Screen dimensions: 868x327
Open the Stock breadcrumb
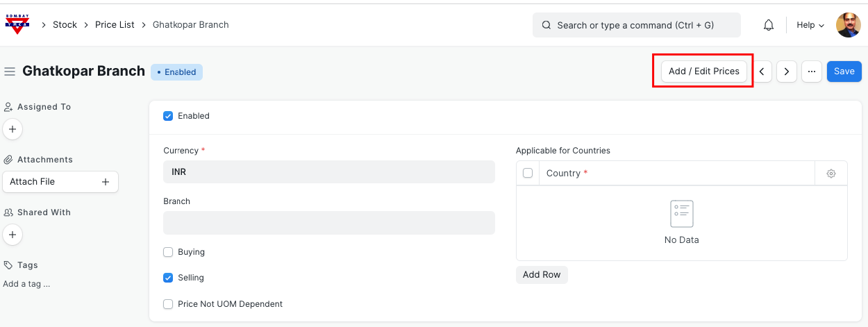click(65, 24)
